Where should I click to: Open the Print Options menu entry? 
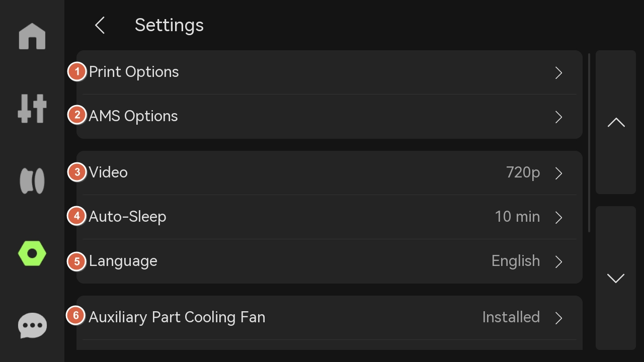click(134, 72)
